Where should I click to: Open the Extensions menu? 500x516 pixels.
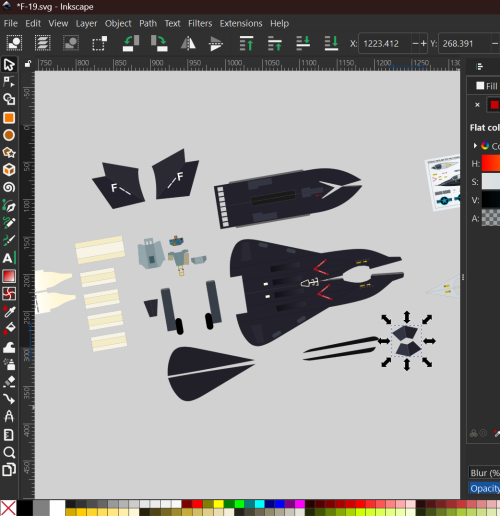coord(241,23)
